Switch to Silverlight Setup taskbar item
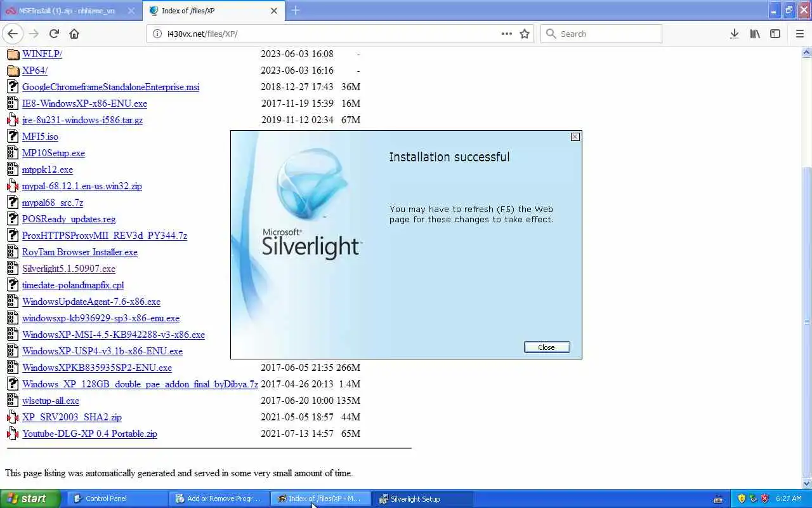The width and height of the screenshot is (812, 508). pos(422,498)
